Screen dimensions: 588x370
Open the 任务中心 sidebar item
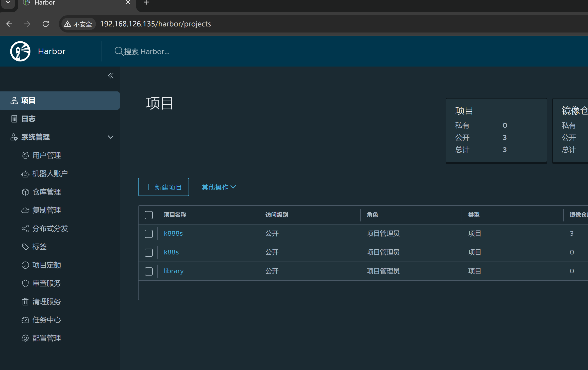pos(46,320)
